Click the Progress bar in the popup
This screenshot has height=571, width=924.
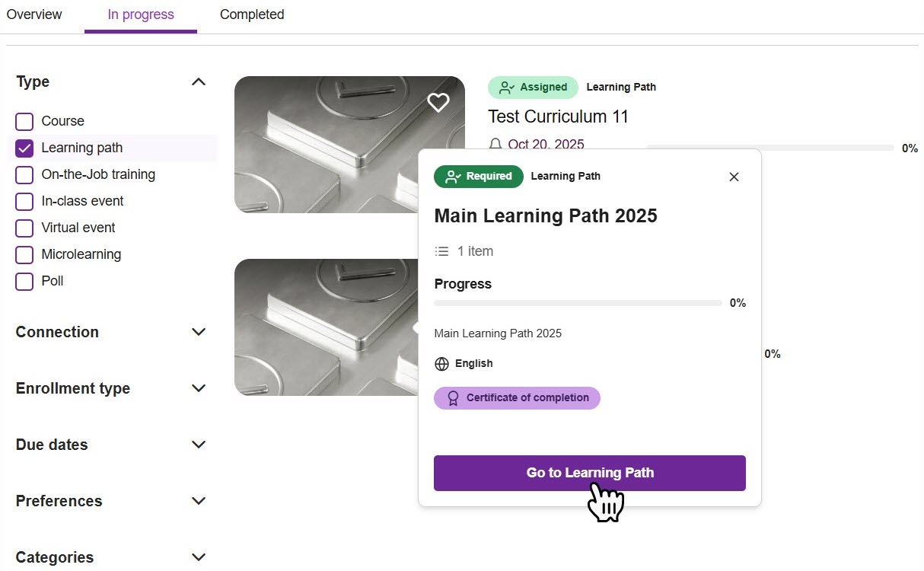[x=578, y=303]
